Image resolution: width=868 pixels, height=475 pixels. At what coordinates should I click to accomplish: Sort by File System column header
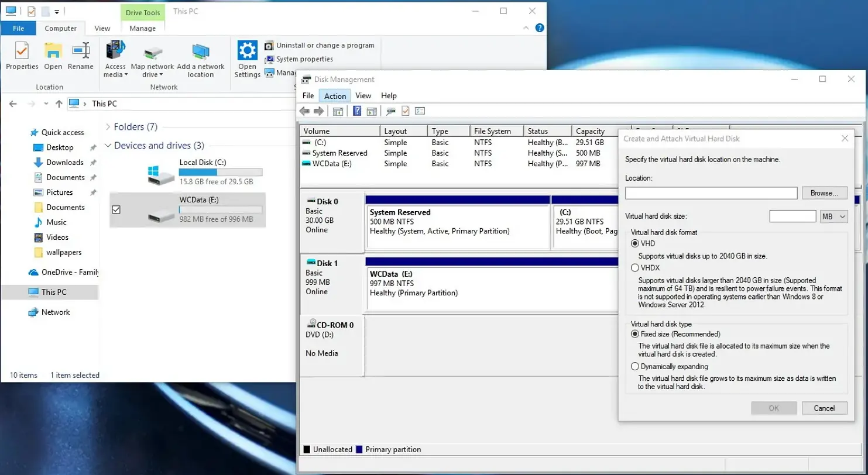(x=496, y=131)
